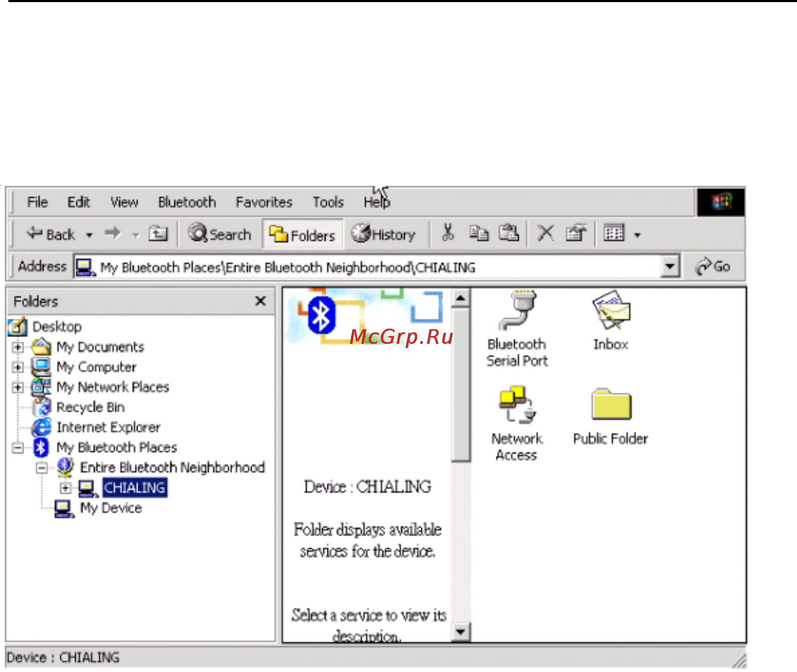Open the File menu
The width and height of the screenshot is (797, 672).
click(38, 202)
